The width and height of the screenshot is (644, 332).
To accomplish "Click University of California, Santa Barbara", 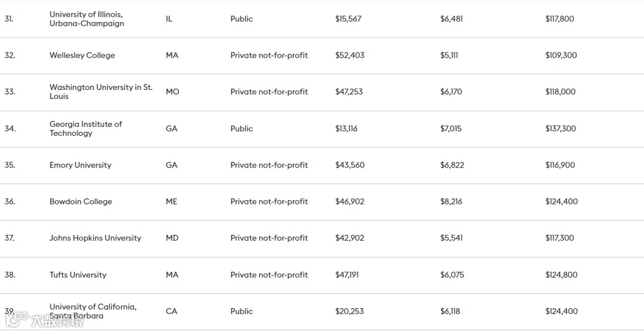I will coord(92,311).
